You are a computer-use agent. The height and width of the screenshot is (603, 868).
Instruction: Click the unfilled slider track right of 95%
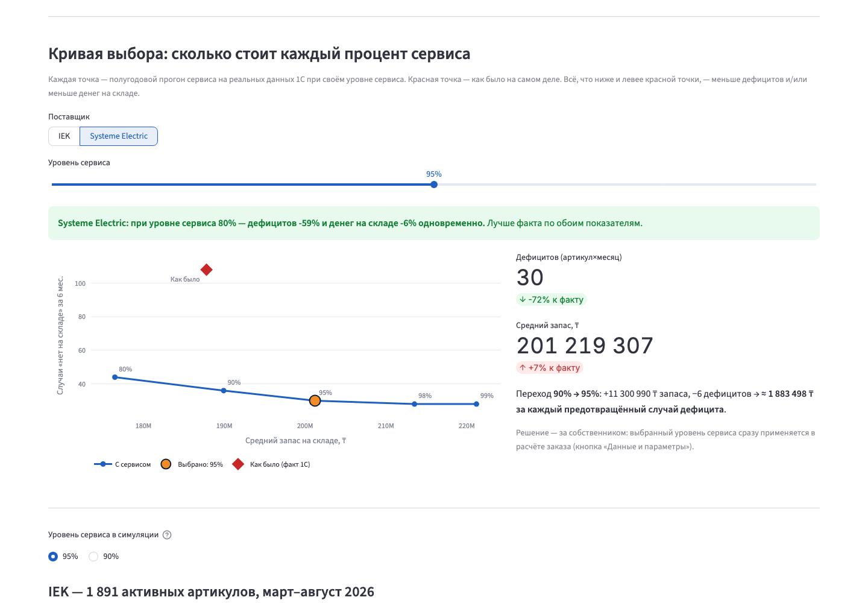coord(627,185)
